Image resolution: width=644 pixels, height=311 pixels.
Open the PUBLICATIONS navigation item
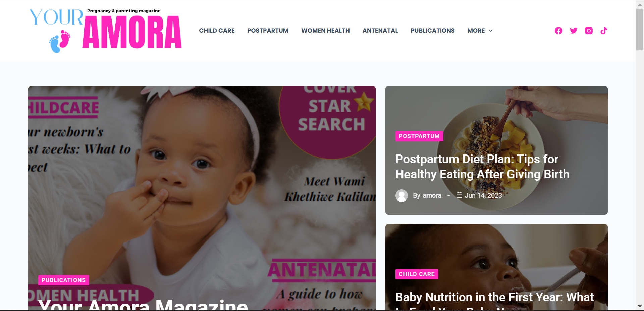[433, 31]
